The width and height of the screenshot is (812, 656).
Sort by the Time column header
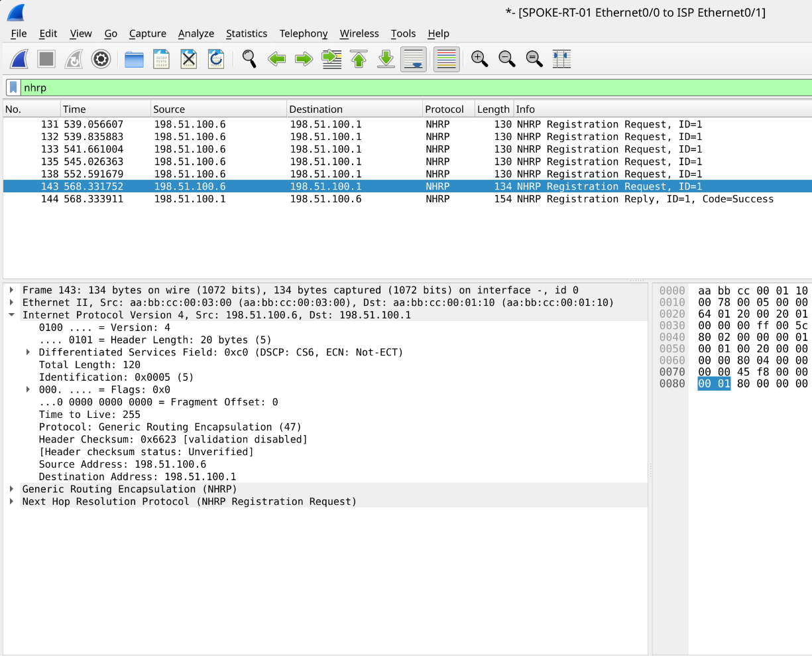coord(105,109)
